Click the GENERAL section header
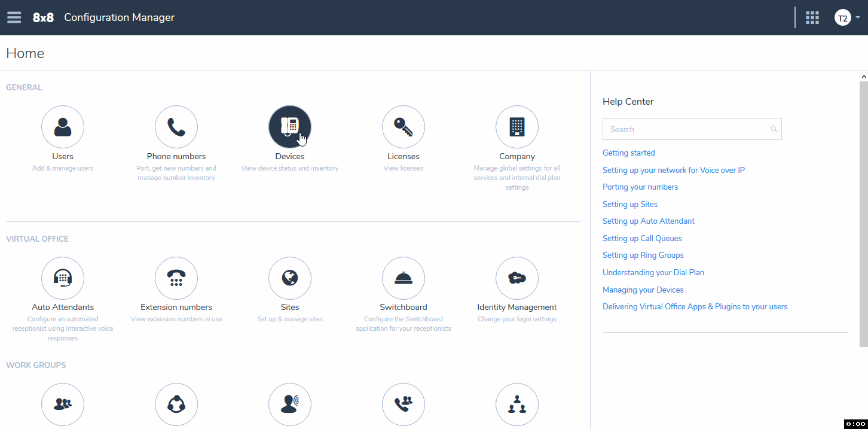Viewport: 868px width, 429px height. click(24, 87)
